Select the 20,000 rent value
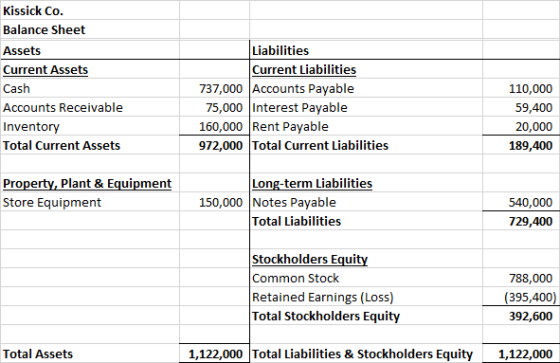560x363 pixels. click(534, 126)
